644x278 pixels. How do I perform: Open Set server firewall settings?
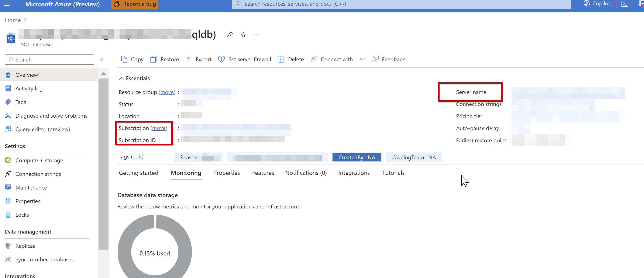[x=245, y=59]
